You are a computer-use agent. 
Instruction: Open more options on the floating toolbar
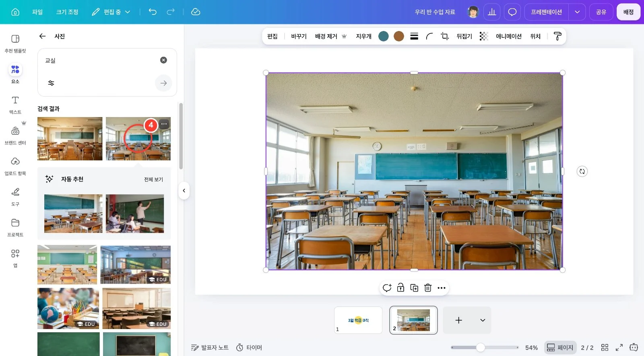click(x=442, y=288)
